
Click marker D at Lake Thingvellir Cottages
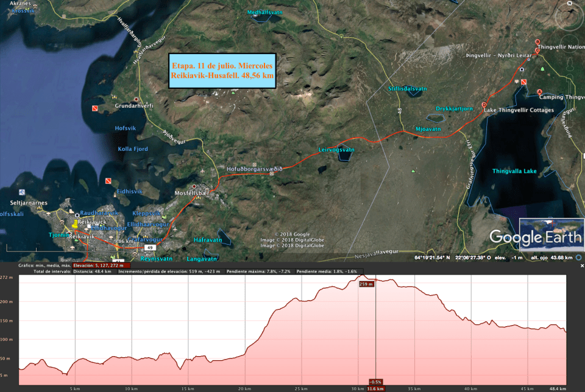[484, 104]
